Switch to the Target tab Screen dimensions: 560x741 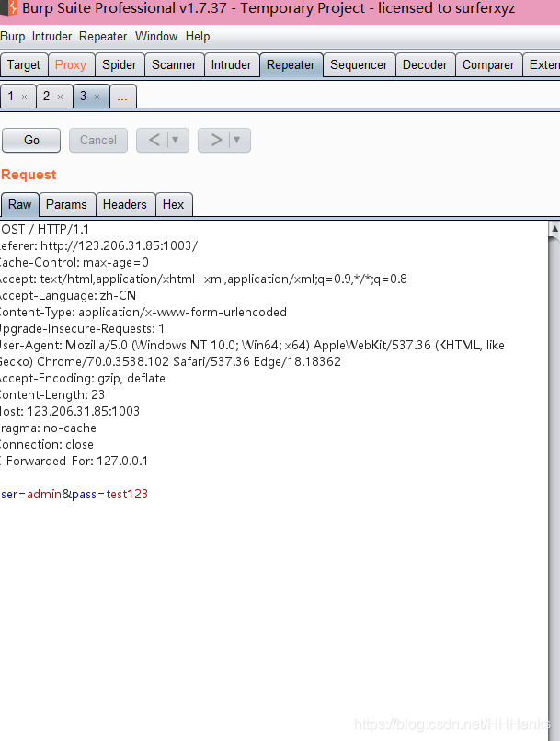[24, 64]
